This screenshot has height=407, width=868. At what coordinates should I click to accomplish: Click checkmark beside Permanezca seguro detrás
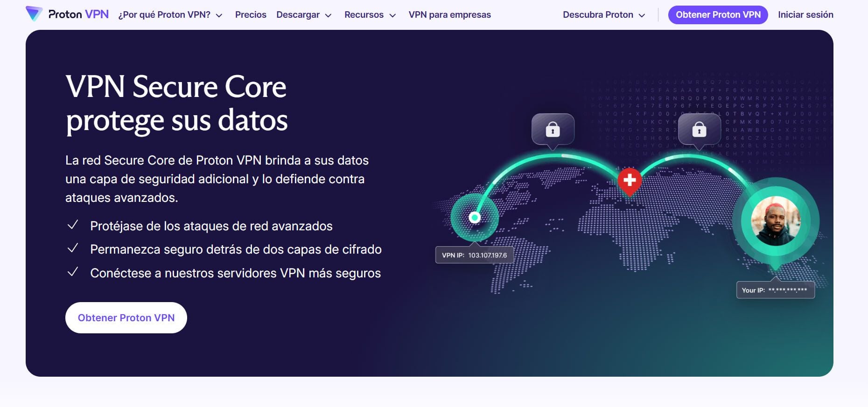(x=73, y=248)
